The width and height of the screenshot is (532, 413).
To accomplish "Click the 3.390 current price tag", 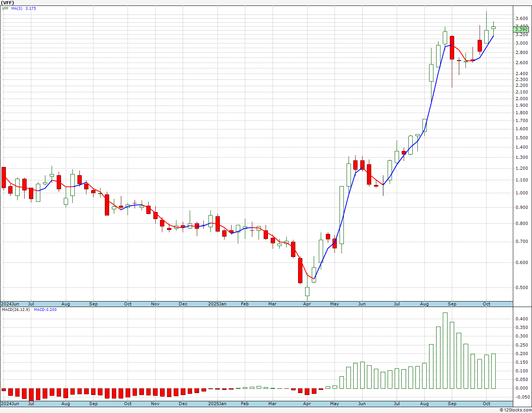I will (x=521, y=30).
